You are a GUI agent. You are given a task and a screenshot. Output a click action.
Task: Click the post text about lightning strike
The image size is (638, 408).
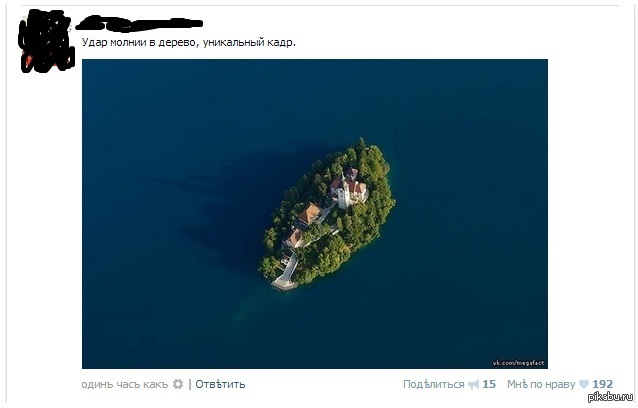(x=189, y=42)
